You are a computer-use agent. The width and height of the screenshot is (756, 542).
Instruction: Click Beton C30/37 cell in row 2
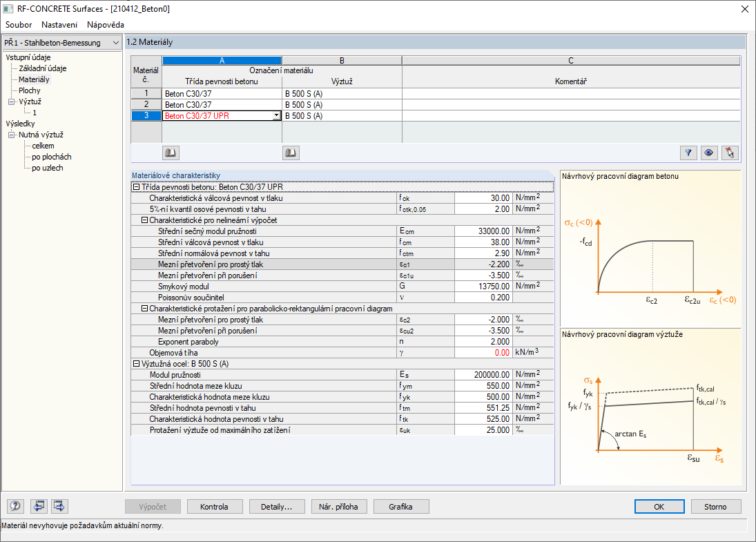click(222, 105)
